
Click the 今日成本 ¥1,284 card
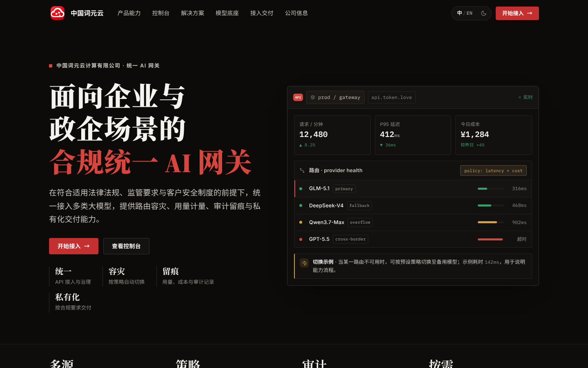click(494, 135)
